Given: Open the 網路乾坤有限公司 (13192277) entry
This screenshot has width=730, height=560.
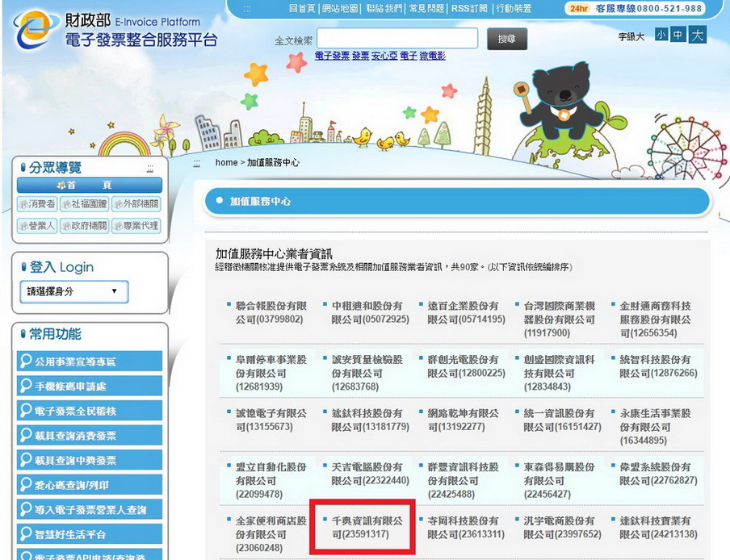Looking at the screenshot, I should tap(463, 420).
